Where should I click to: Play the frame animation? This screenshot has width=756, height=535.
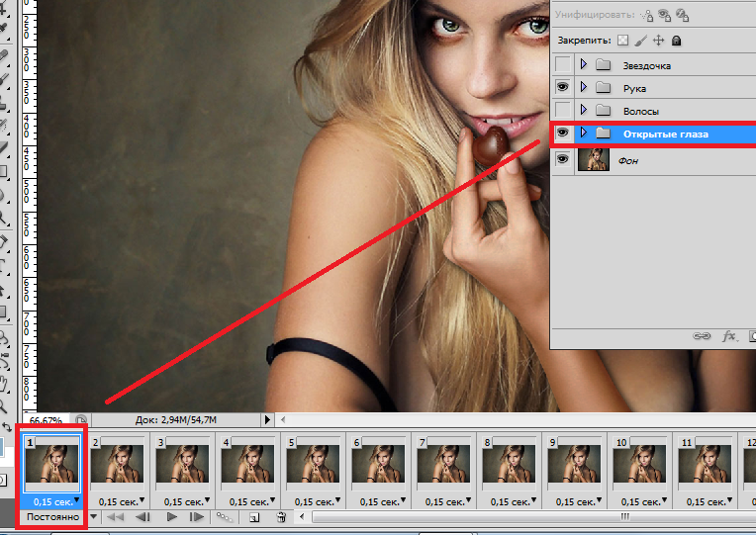(x=171, y=517)
